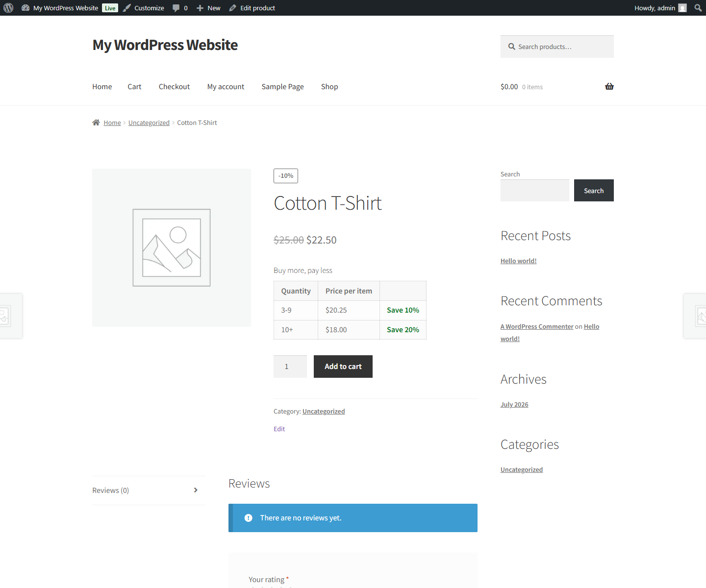
Task: Focus the Search products field
Action: 557,47
